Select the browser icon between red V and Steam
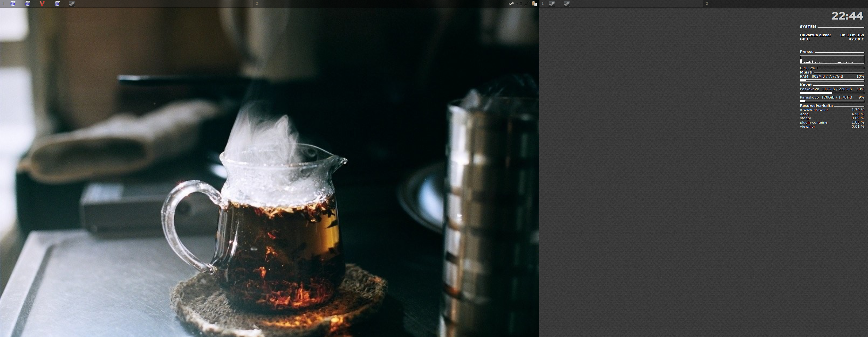The width and height of the screenshot is (868, 337). (57, 3)
